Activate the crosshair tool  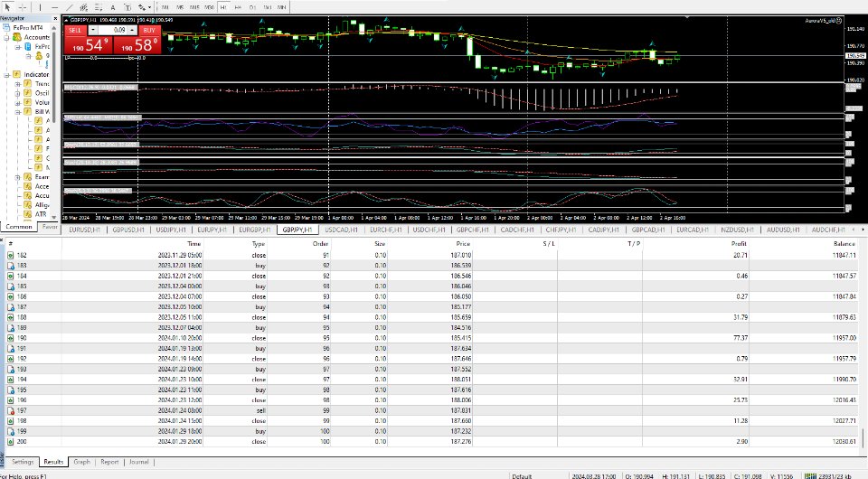tap(22, 7)
